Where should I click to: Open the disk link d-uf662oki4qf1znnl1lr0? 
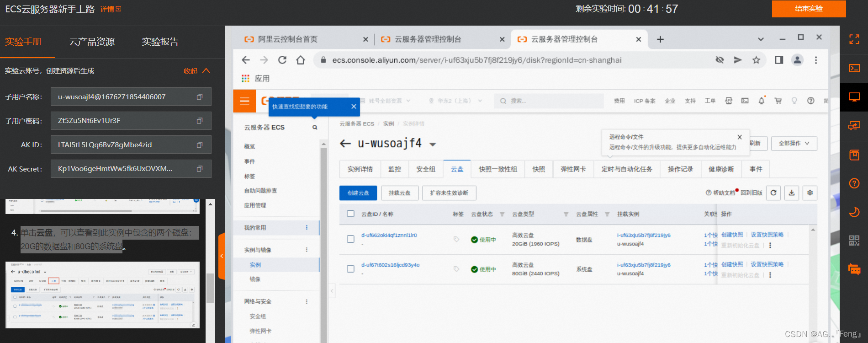389,235
